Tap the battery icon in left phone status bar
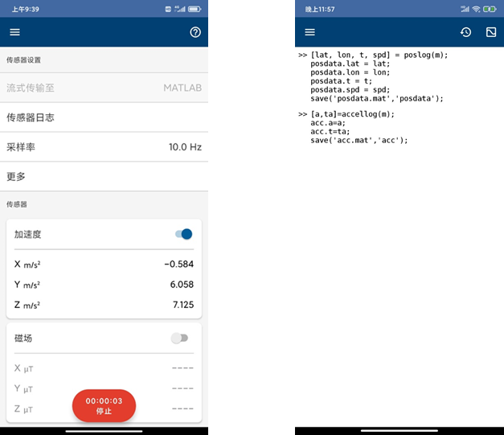 coord(195,9)
